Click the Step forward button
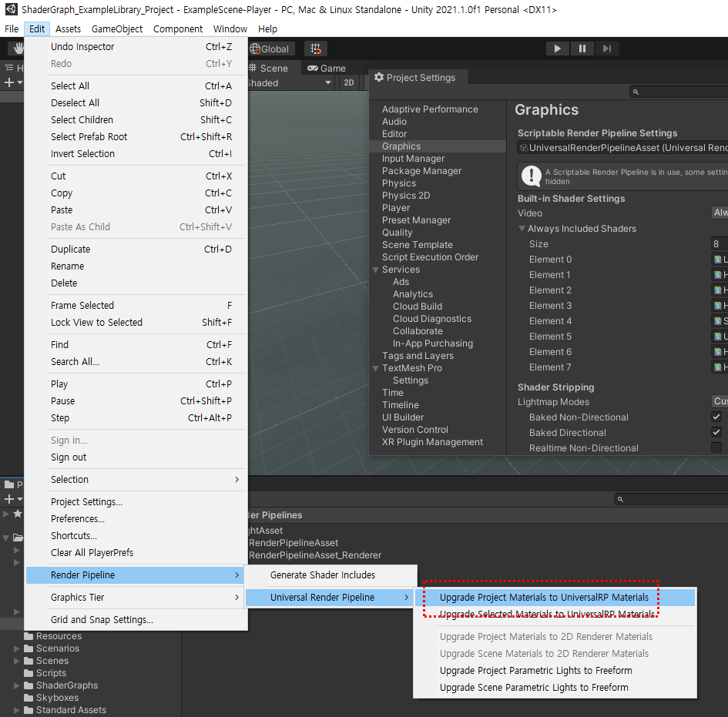Viewport: 728px width, 717px height. (606, 49)
